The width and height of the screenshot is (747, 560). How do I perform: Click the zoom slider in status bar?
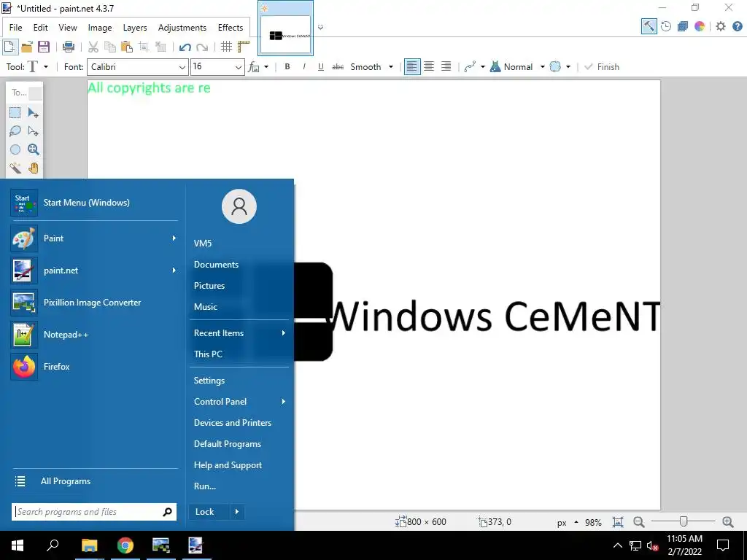click(683, 522)
